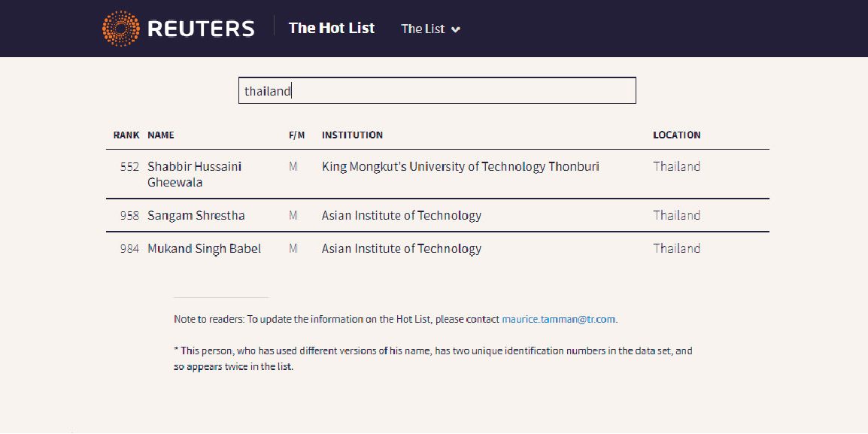
Task: Click rank number 552
Action: (129, 166)
